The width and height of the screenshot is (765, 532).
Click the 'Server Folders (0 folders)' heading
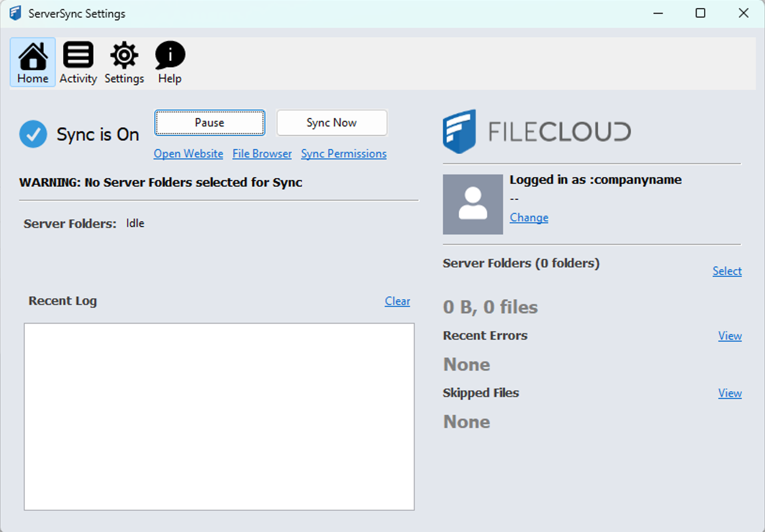(x=521, y=263)
